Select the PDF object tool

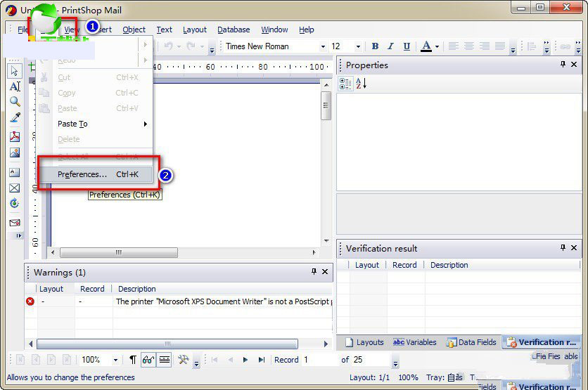(15, 136)
